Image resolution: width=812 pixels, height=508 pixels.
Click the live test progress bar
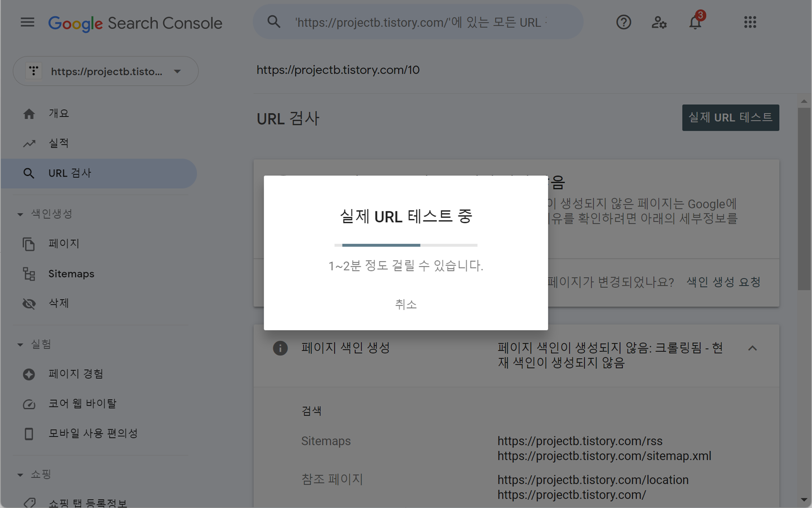406,245
